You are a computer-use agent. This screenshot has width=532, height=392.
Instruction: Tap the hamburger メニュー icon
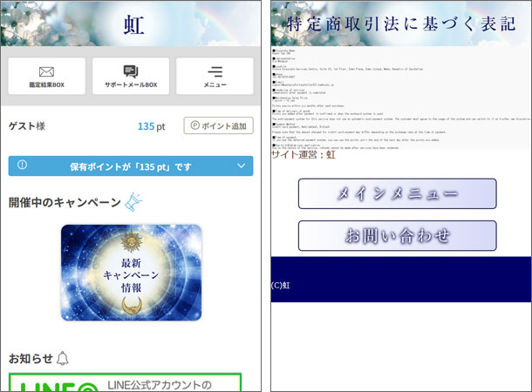[215, 71]
